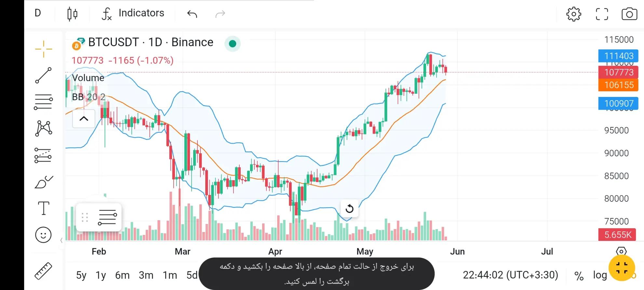This screenshot has width=644, height=290.
Task: Open the candlestick chart type selector
Action: point(72,14)
